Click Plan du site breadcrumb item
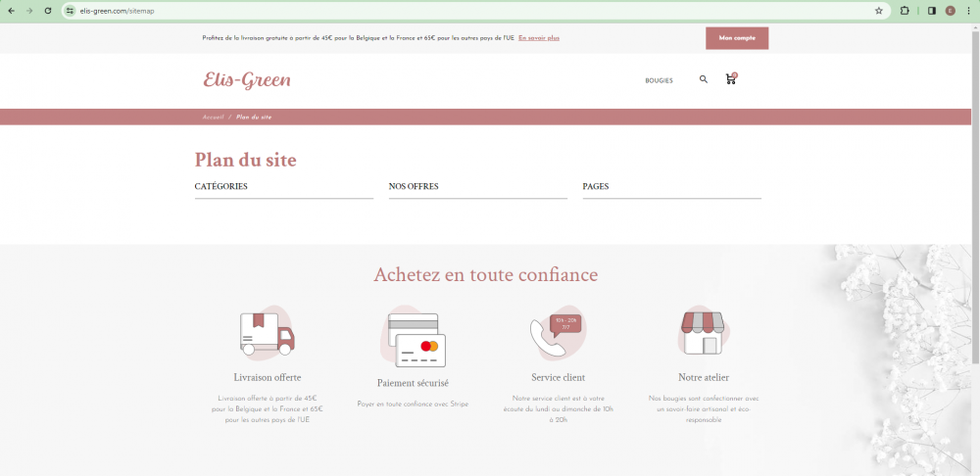Image resolution: width=980 pixels, height=476 pixels. (x=254, y=118)
